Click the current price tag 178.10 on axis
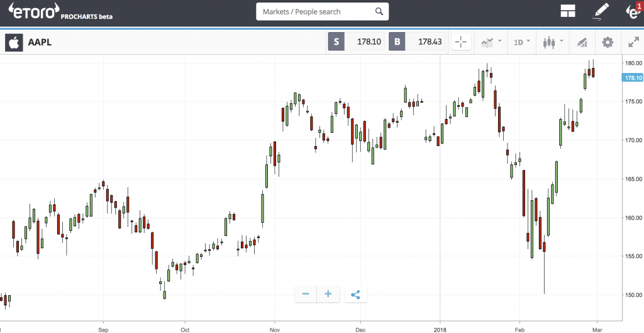 tap(633, 77)
